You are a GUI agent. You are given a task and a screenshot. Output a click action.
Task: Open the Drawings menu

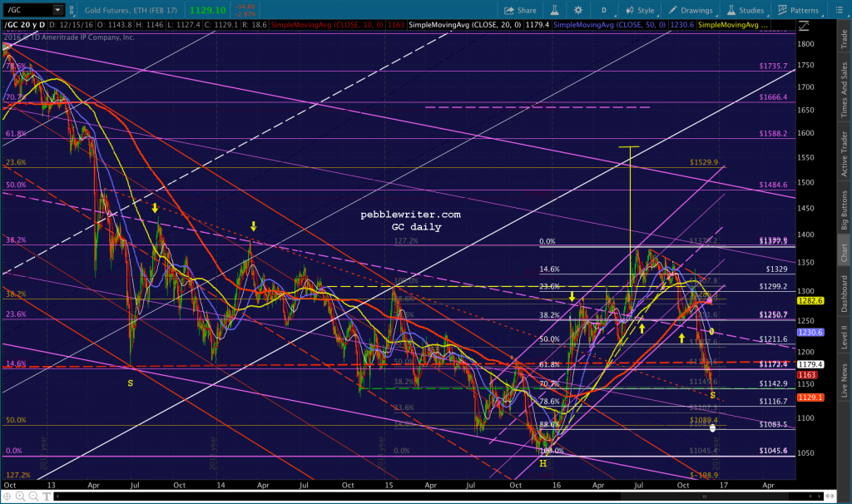691,10
